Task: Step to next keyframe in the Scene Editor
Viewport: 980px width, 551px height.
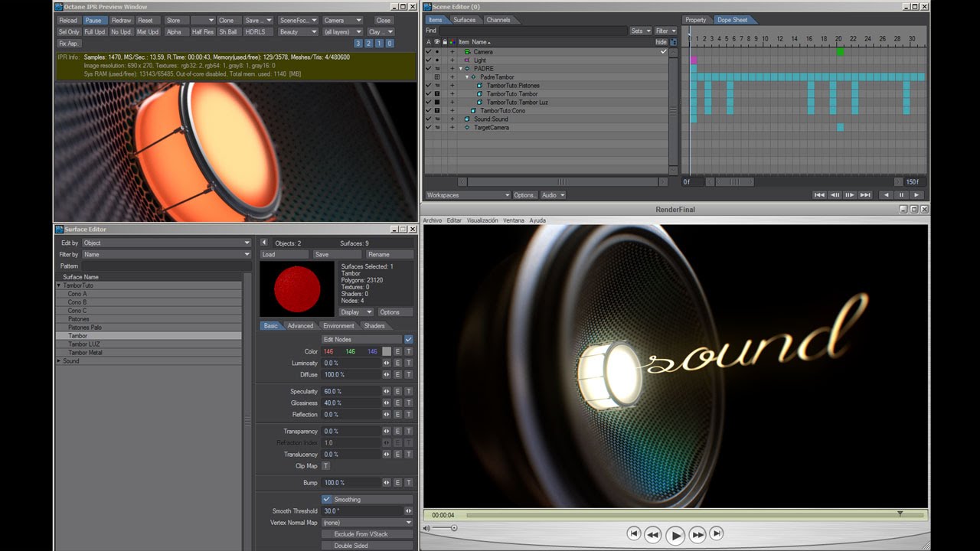Action: (x=850, y=195)
